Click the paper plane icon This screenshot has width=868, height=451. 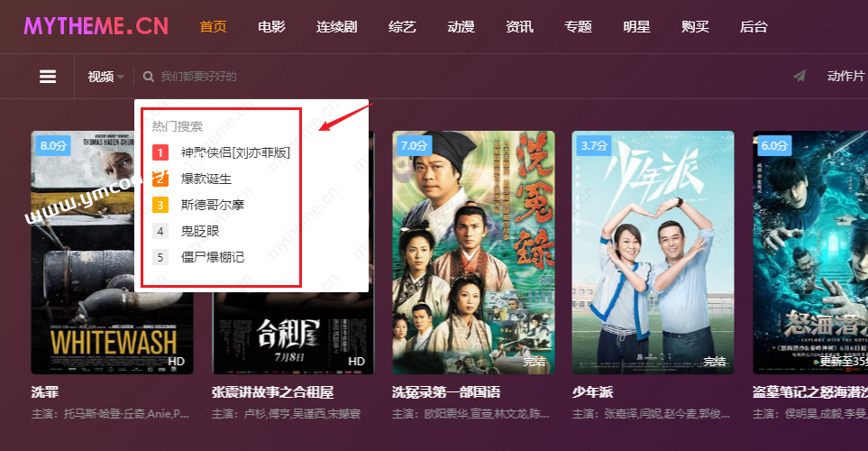coord(799,76)
